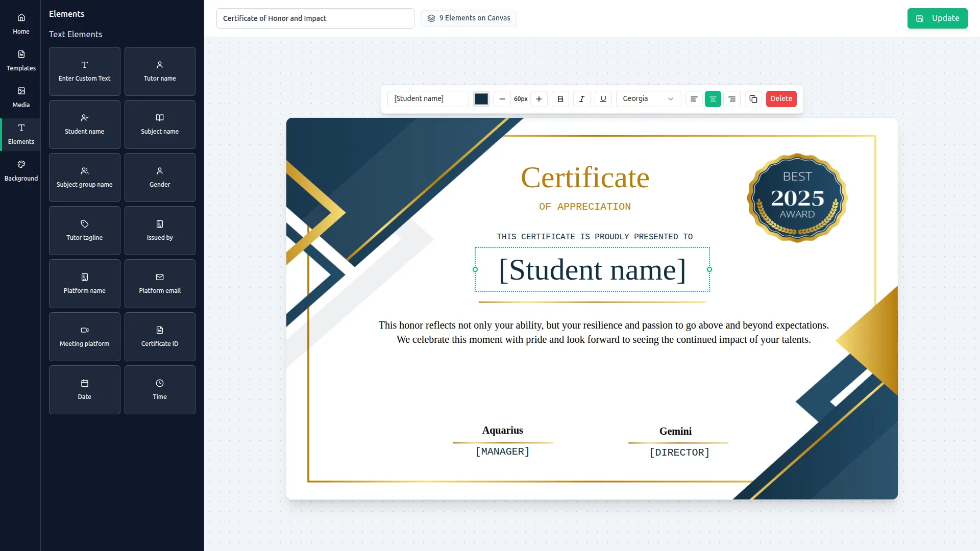The width and height of the screenshot is (980, 551).
Task: Add the Subject group name element
Action: tap(85, 178)
